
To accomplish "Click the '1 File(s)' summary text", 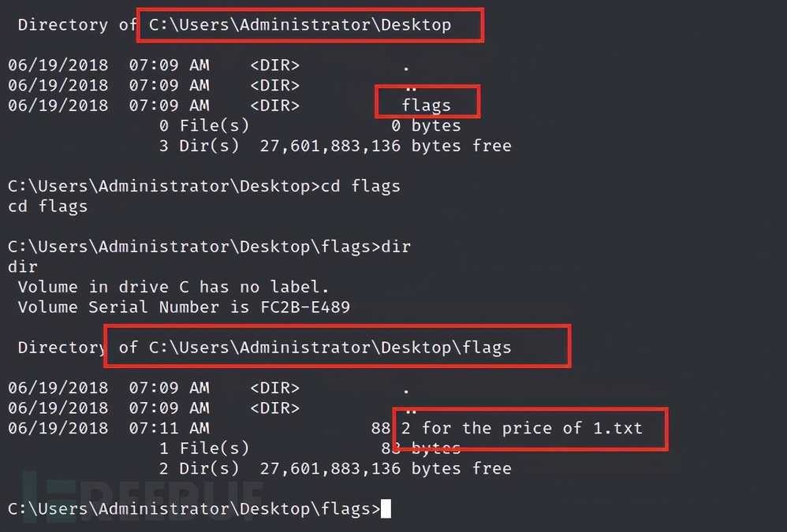I will click(203, 448).
